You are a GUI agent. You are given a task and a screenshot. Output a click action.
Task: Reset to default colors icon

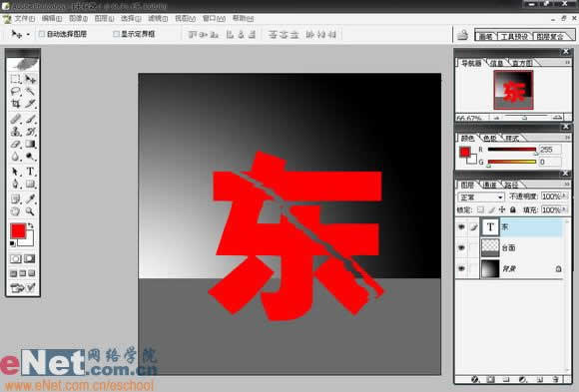(13, 243)
